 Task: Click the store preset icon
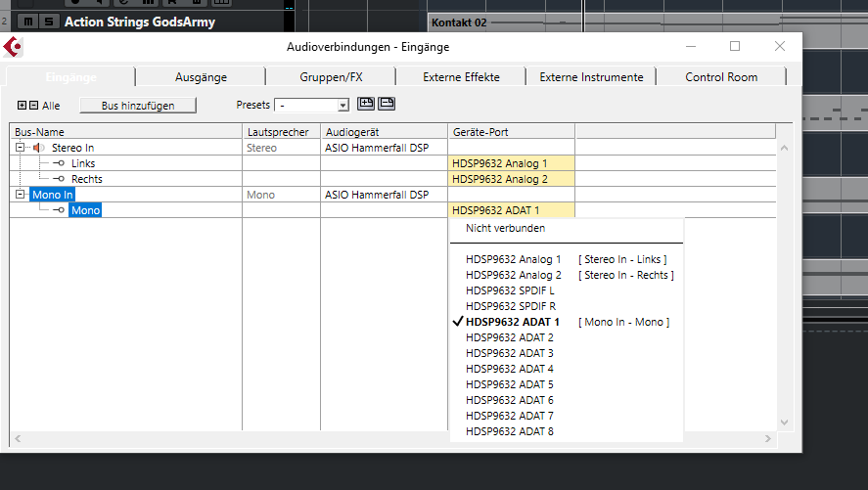[x=366, y=104]
